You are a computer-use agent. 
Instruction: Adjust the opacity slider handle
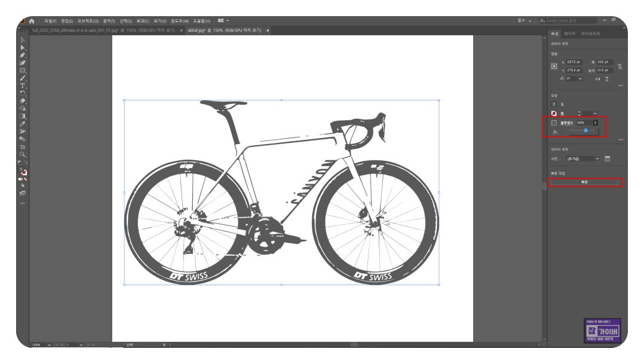(x=585, y=131)
